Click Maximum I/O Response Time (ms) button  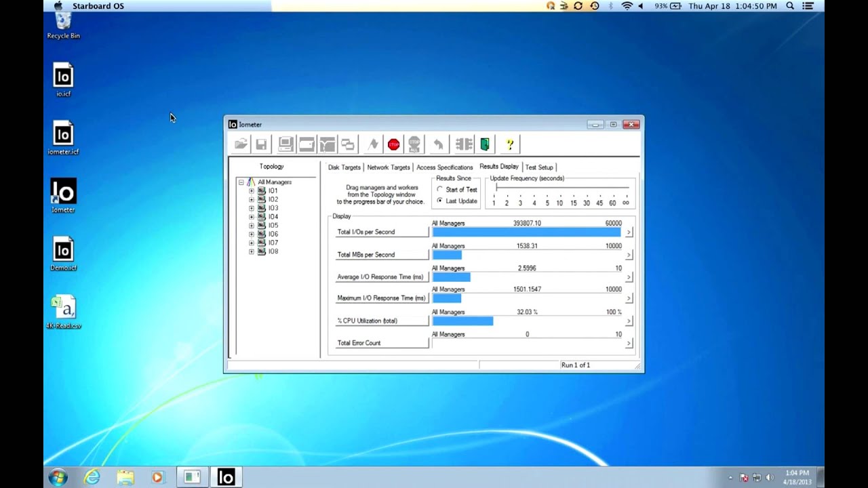point(382,298)
